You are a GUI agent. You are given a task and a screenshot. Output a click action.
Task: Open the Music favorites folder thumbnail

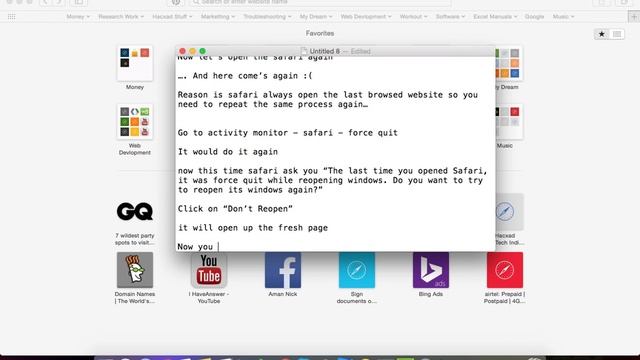tap(509, 122)
